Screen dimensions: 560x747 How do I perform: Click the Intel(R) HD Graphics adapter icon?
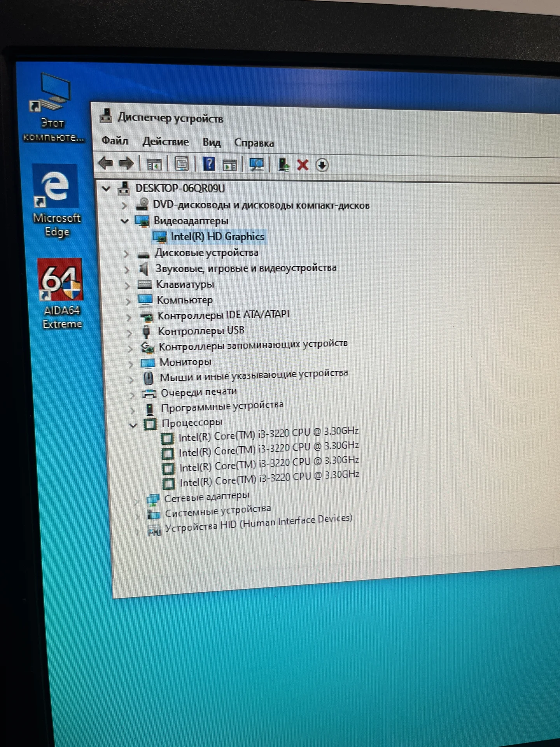[x=159, y=237]
